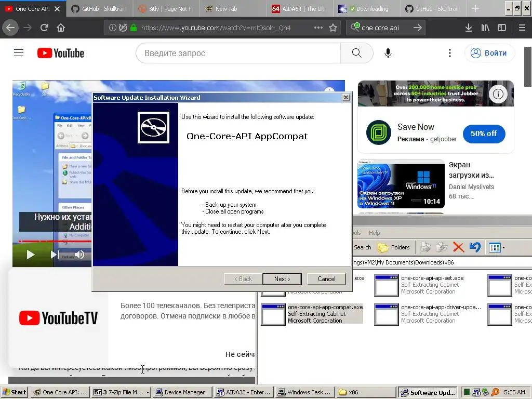Click the URL in the address bar
532x399 pixels.
pos(216,28)
